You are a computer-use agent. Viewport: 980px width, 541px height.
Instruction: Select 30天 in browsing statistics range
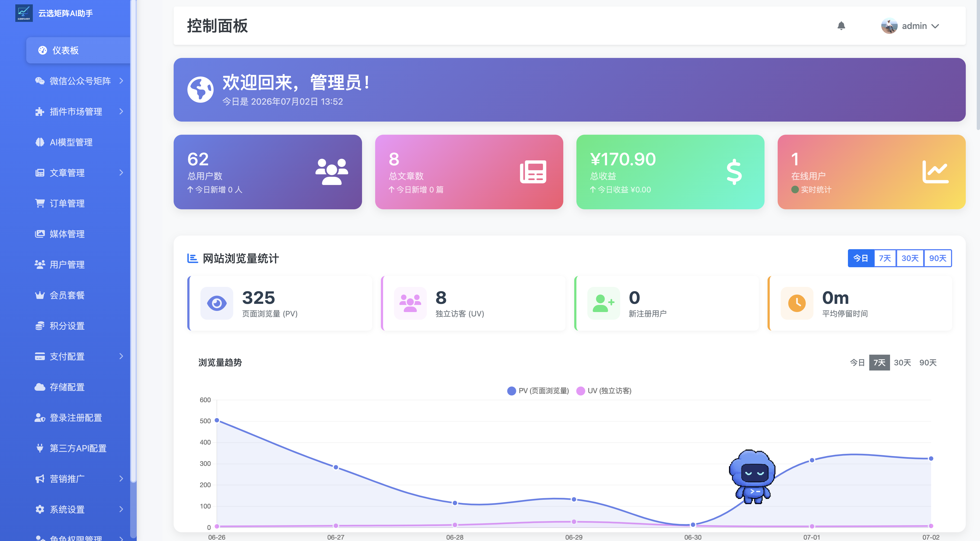[910, 258]
